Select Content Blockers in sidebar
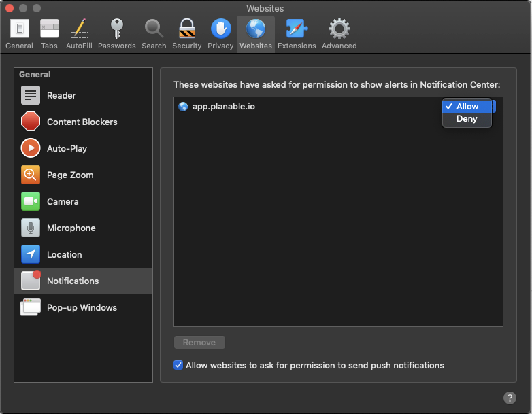532x414 pixels. (83, 122)
